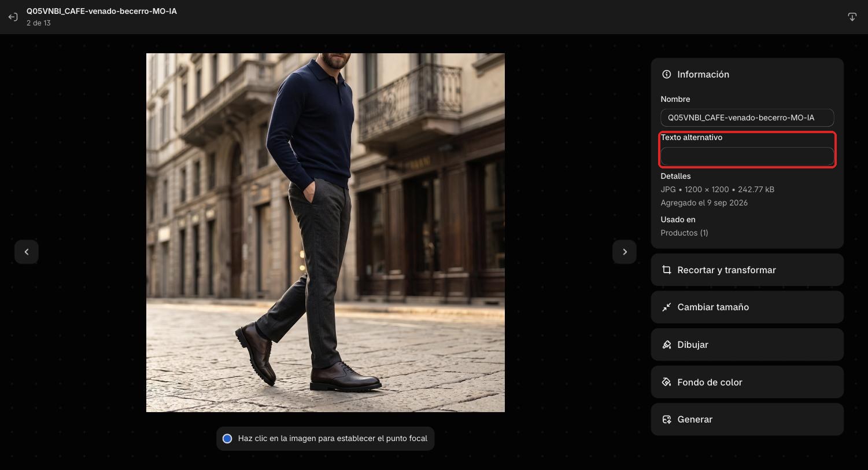Click the Texto alternativo input field

[x=747, y=156]
